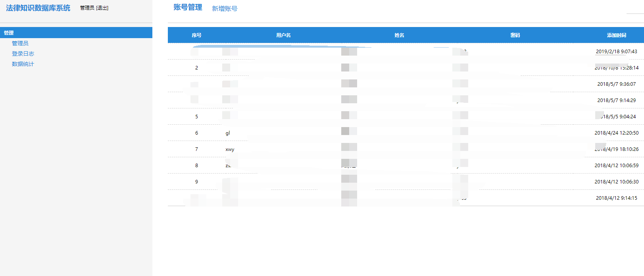Click the timestamp 2018/4/12 9:14:15
Screen dimensions: 644x276
coord(616,198)
